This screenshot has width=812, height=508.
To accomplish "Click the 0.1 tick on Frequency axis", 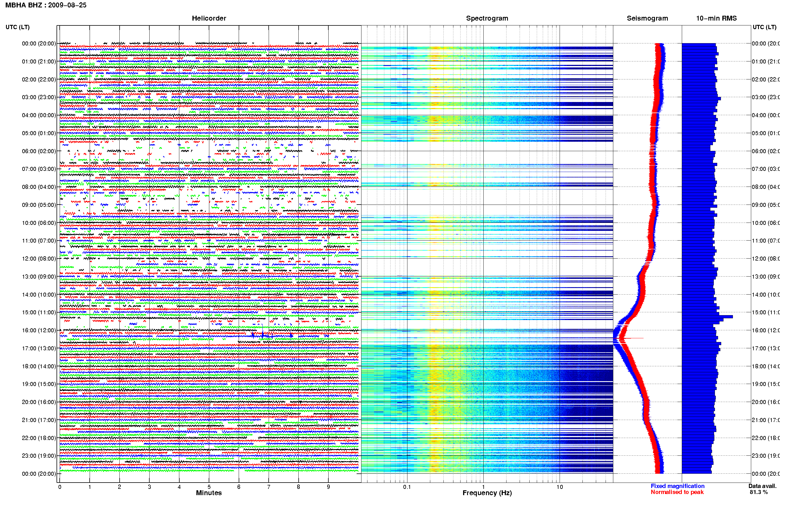I will point(407,487).
